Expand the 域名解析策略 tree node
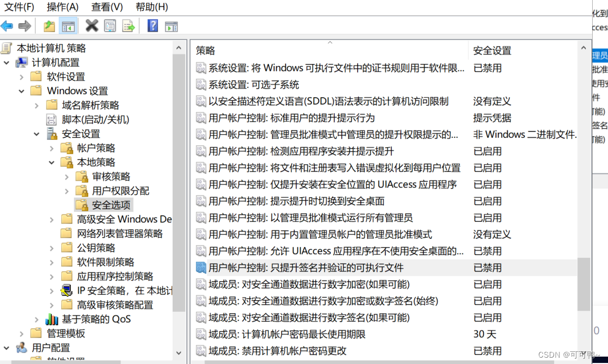 point(36,106)
